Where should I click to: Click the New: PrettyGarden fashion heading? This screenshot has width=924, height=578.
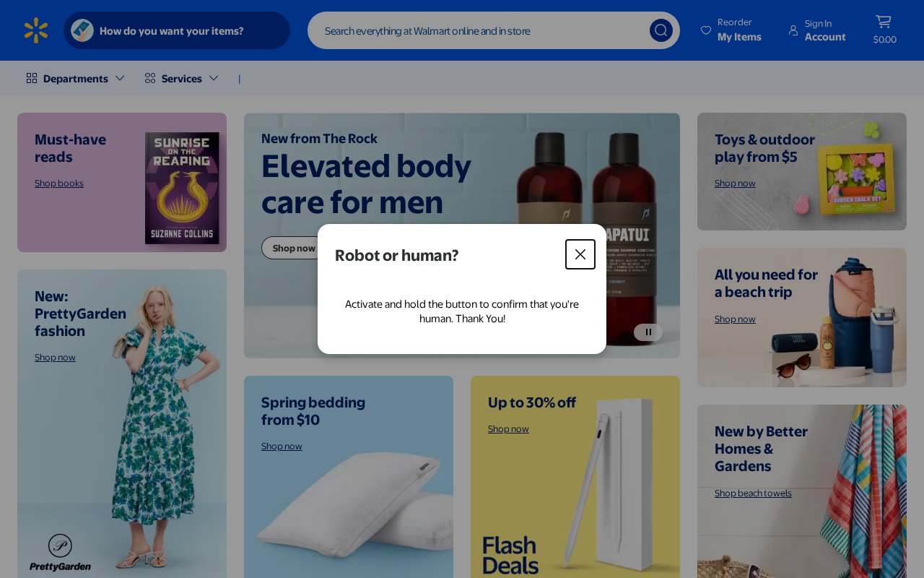coord(80,314)
